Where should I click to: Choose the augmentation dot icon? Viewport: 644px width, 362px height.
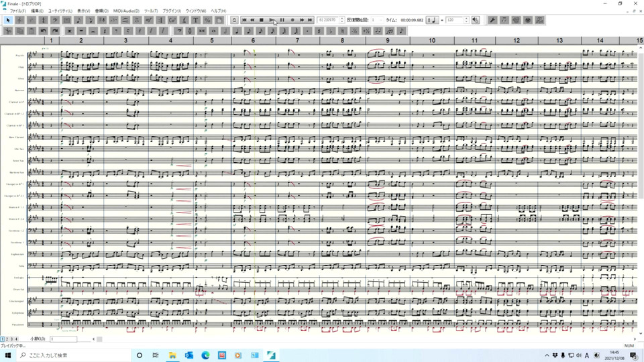click(307, 31)
